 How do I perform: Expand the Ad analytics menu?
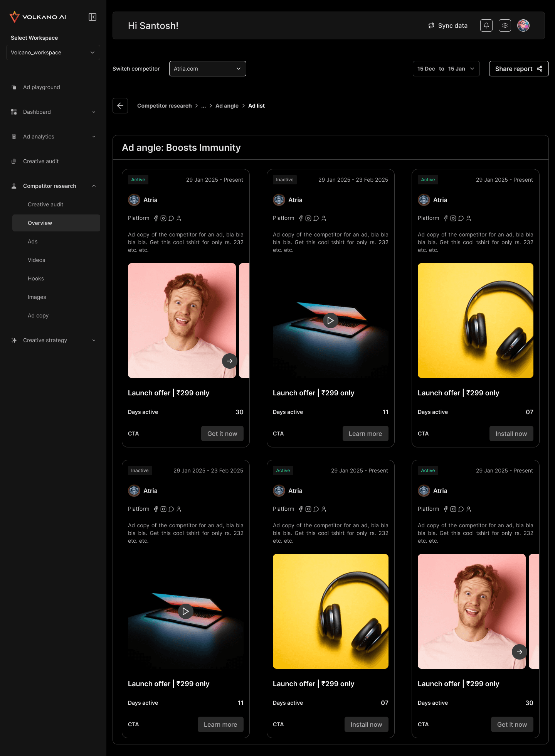tap(53, 137)
